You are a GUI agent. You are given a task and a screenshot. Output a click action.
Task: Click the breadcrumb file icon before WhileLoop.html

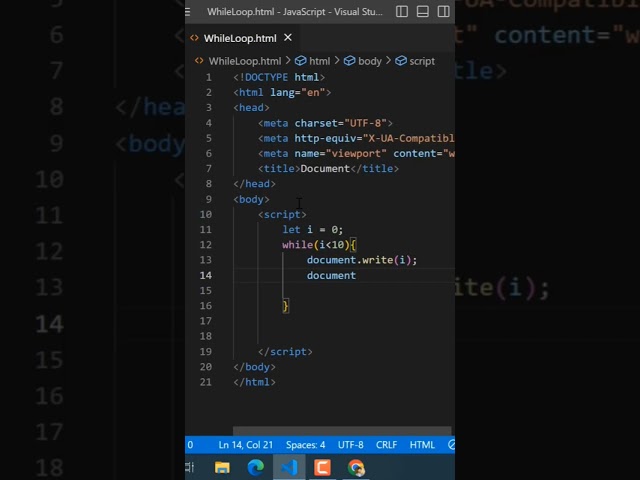click(x=199, y=61)
